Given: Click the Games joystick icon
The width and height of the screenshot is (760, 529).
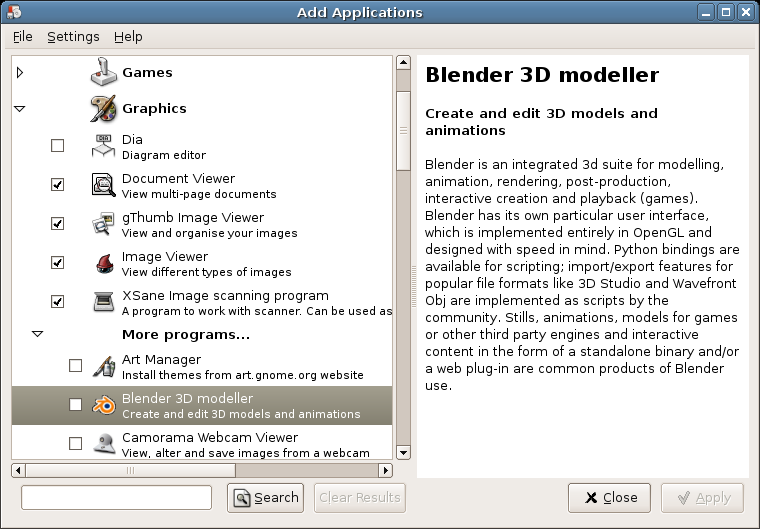Looking at the screenshot, I should coord(104,72).
